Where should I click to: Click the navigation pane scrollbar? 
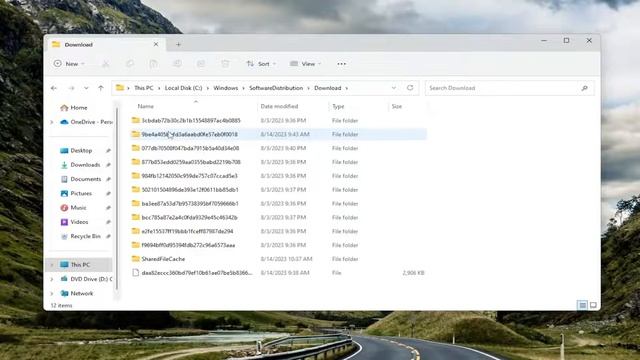click(x=117, y=199)
